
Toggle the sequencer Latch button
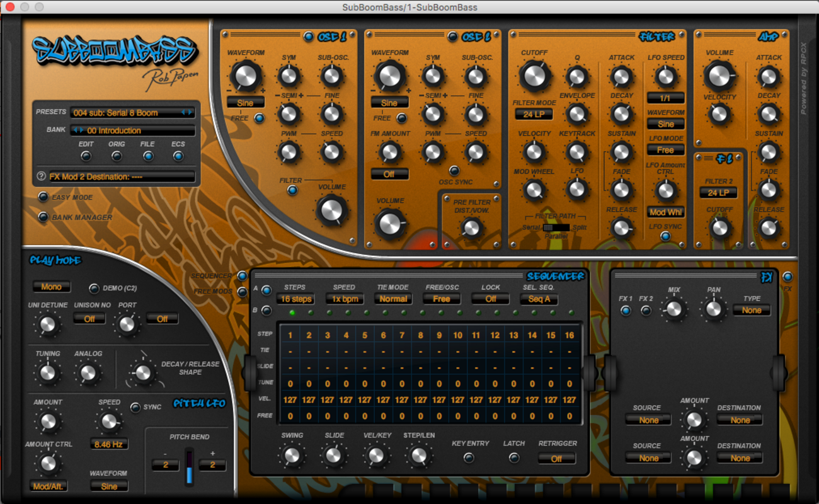point(514,458)
